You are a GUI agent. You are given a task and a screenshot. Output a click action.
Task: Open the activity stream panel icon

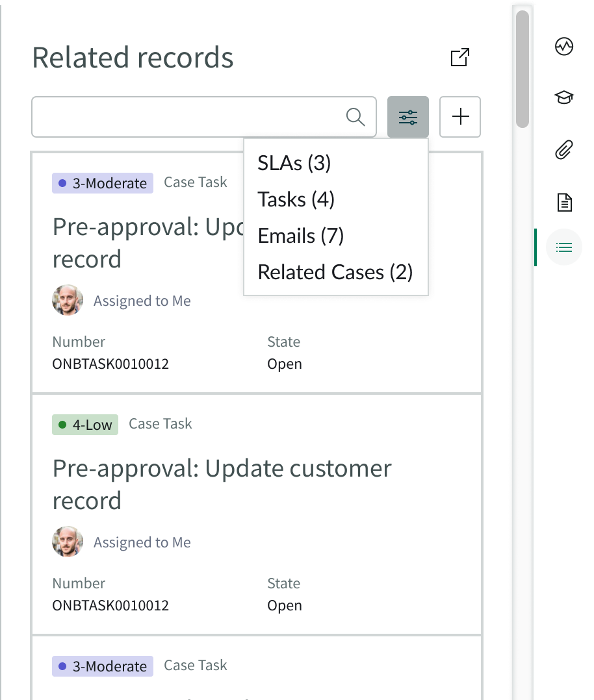pos(563,47)
